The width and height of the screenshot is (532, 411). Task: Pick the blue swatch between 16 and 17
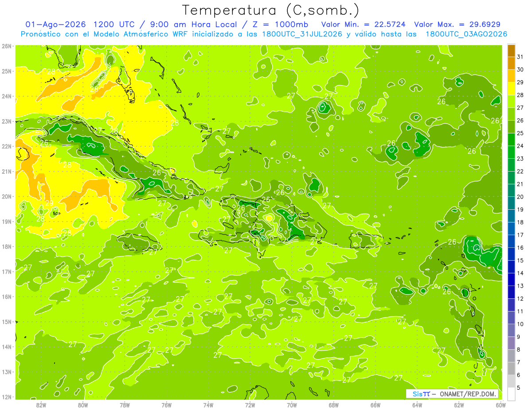(511, 241)
